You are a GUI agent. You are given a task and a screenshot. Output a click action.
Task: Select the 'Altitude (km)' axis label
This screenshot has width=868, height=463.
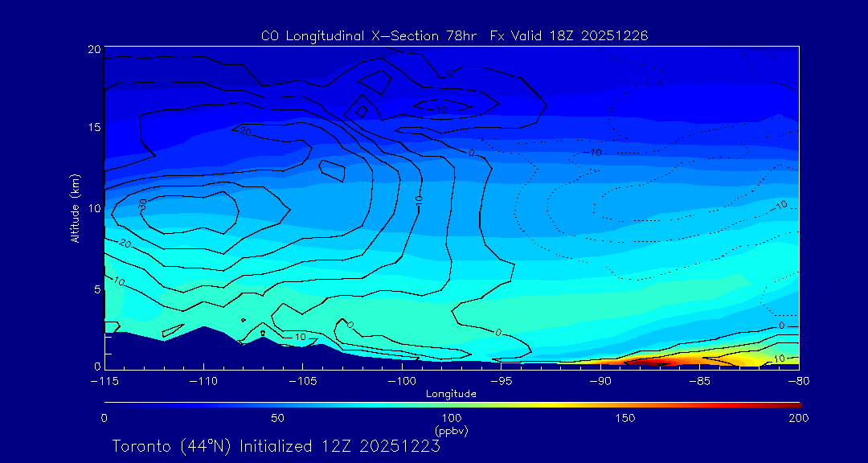[75, 208]
